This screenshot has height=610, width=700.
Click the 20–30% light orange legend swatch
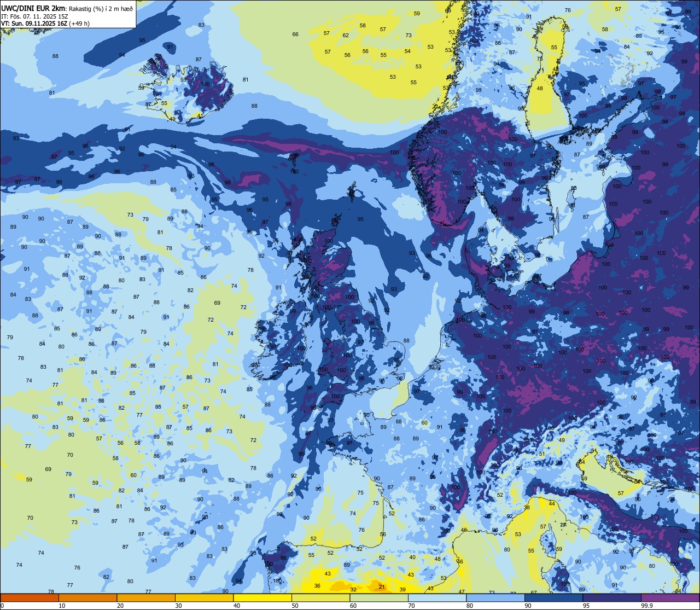(146, 597)
